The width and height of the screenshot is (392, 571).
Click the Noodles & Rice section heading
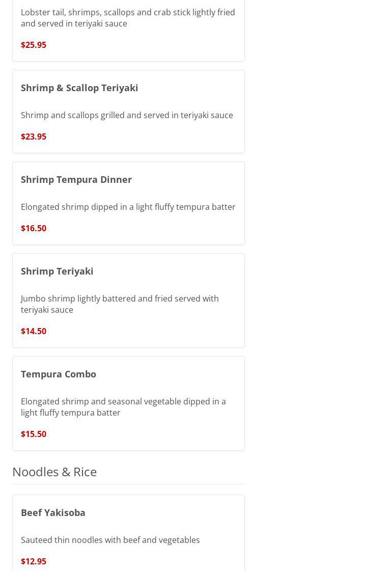point(54,472)
